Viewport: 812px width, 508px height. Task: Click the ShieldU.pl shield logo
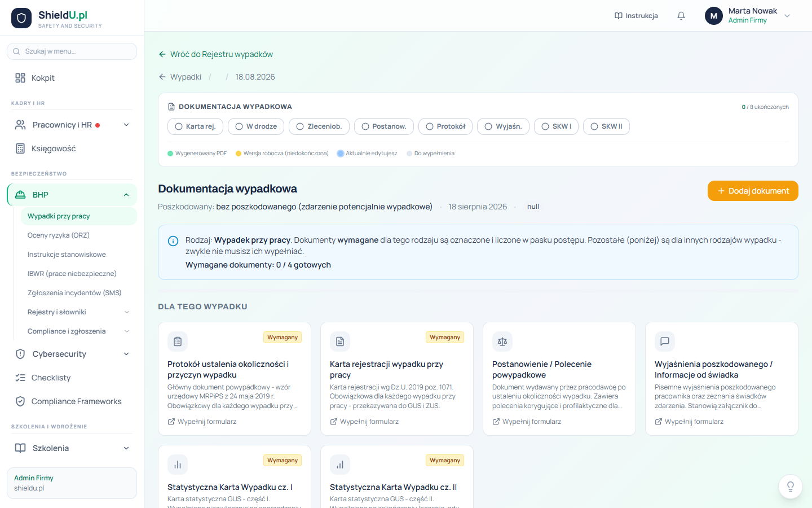pos(21,18)
